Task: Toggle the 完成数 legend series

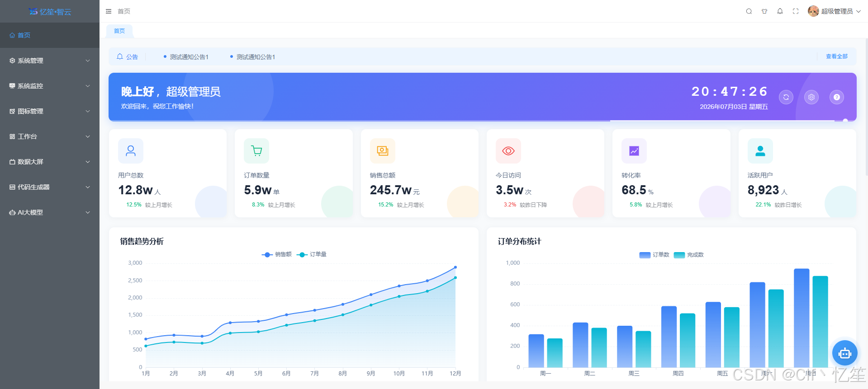Action: coord(688,255)
